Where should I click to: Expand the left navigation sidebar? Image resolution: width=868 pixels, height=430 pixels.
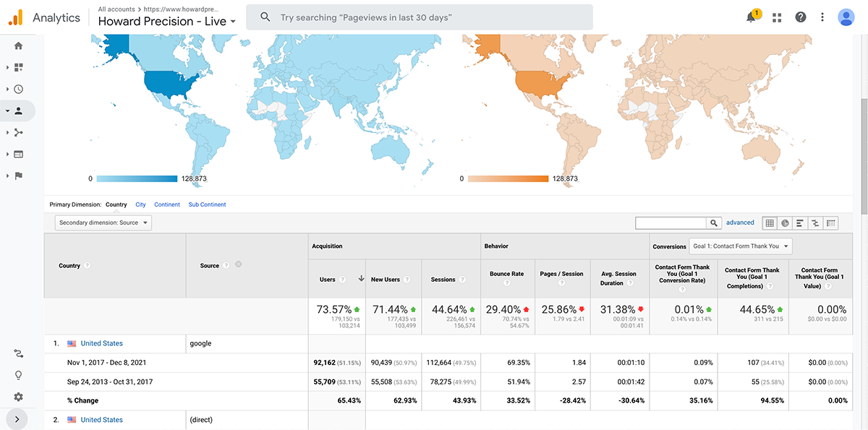pyautogui.click(x=17, y=418)
